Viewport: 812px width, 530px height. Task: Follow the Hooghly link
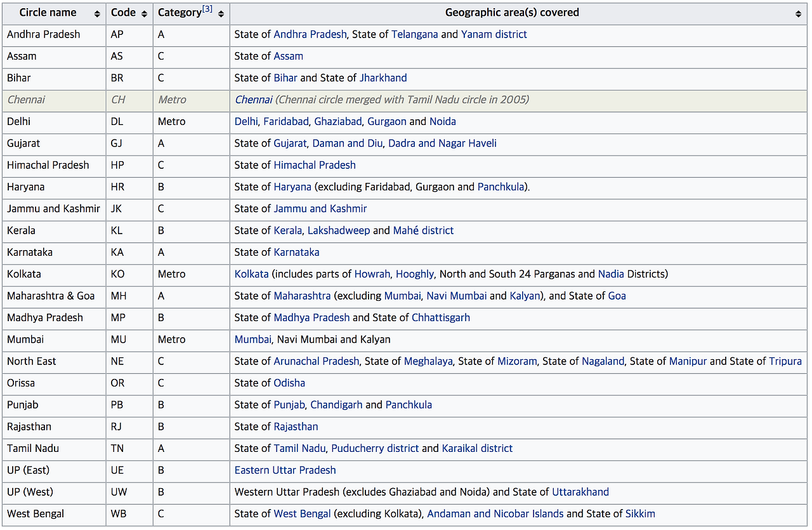(x=415, y=274)
